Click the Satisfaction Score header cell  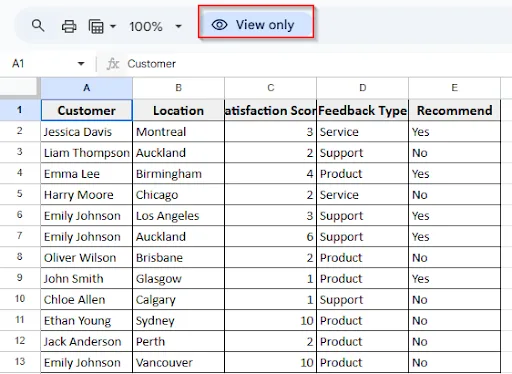pos(271,110)
